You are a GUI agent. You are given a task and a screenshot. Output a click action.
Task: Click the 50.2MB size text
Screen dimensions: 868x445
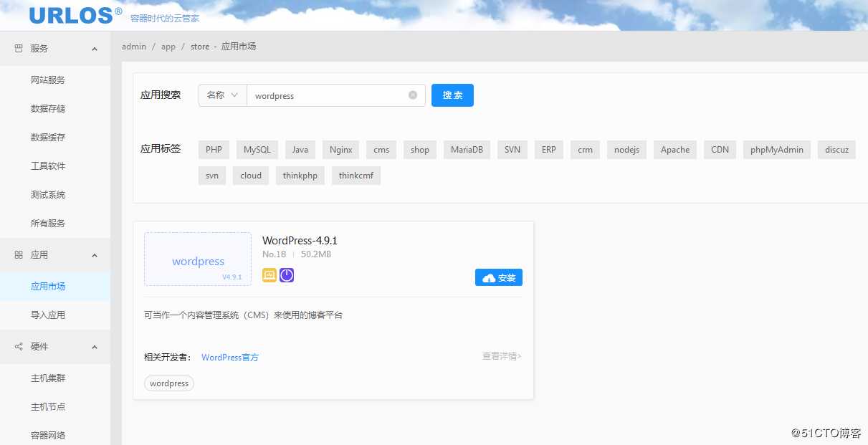[316, 254]
